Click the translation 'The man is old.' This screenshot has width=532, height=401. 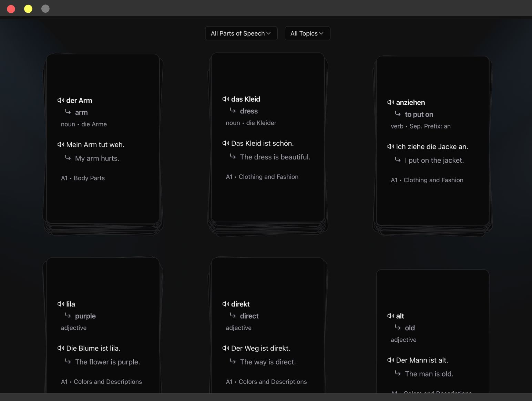tap(429, 374)
